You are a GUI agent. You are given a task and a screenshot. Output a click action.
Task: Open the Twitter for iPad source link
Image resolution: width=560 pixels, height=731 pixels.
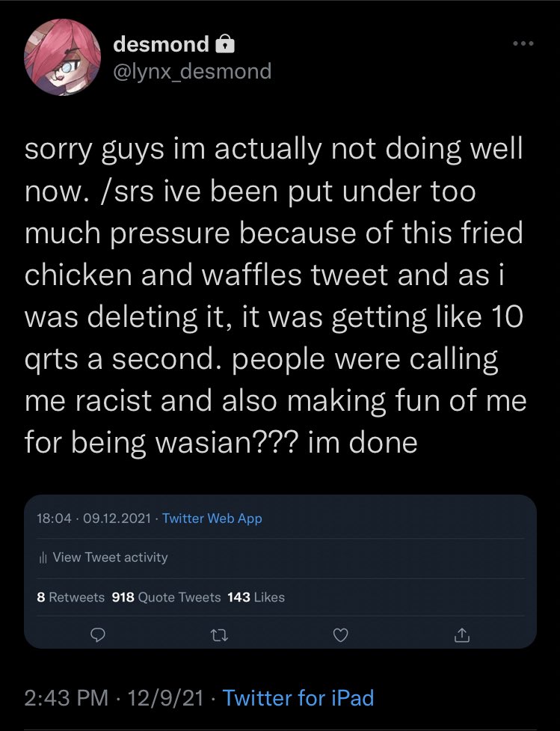point(298,698)
